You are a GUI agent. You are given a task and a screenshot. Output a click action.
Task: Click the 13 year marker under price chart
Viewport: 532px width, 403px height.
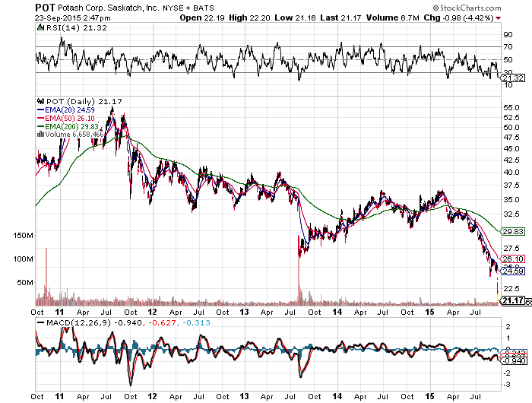[x=244, y=312]
